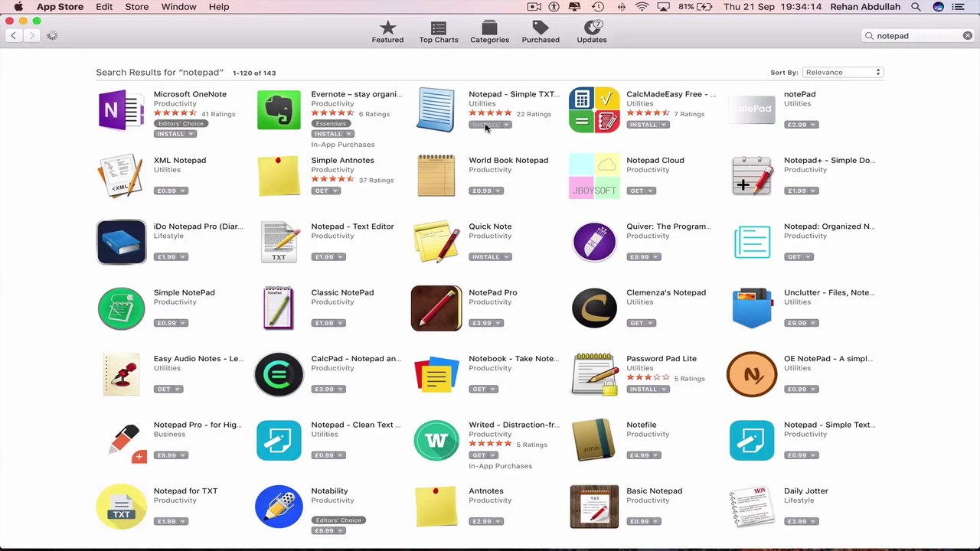
Task: Buy Notepad - Text Editor £1.99
Action: [x=324, y=257]
